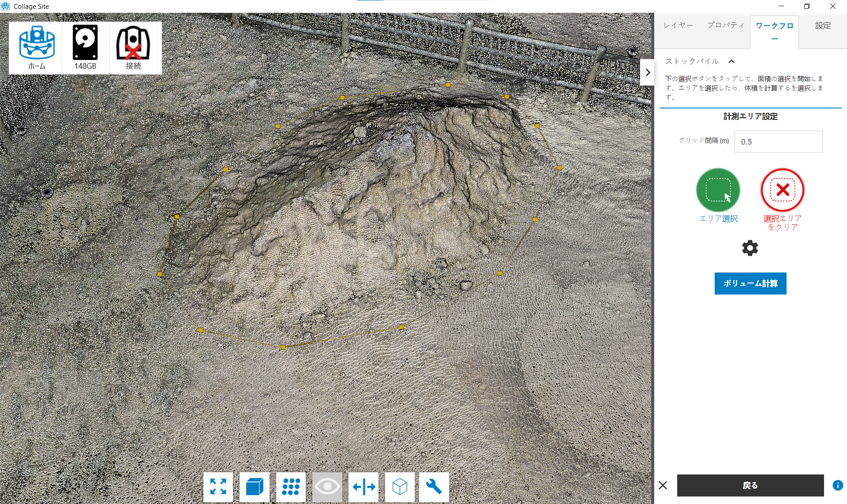The width and height of the screenshot is (847, 504).
Task: Click the connection (接続) device icon
Action: 133,48
